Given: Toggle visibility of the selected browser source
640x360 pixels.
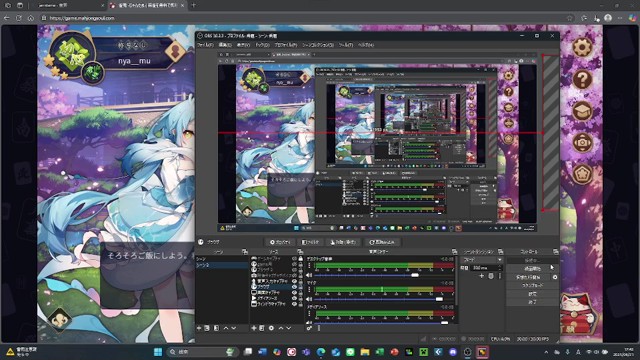Looking at the screenshot, I should (x=294, y=287).
